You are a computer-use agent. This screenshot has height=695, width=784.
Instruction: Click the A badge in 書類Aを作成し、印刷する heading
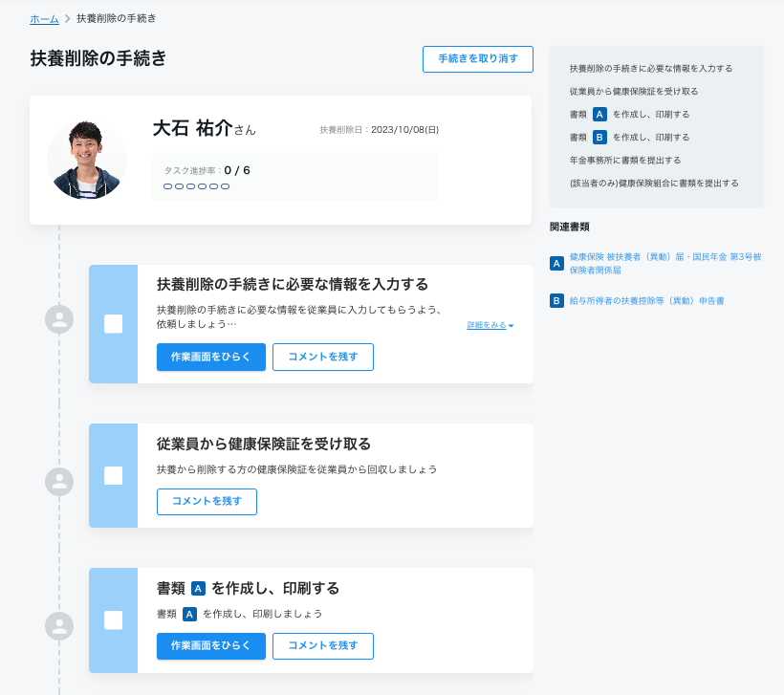[199, 589]
